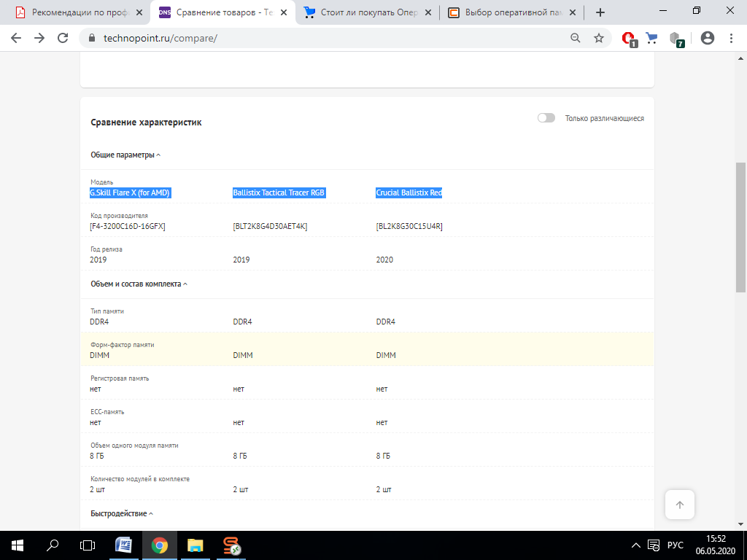
Task: Click 'Код производителя' row label
Action: tap(119, 216)
